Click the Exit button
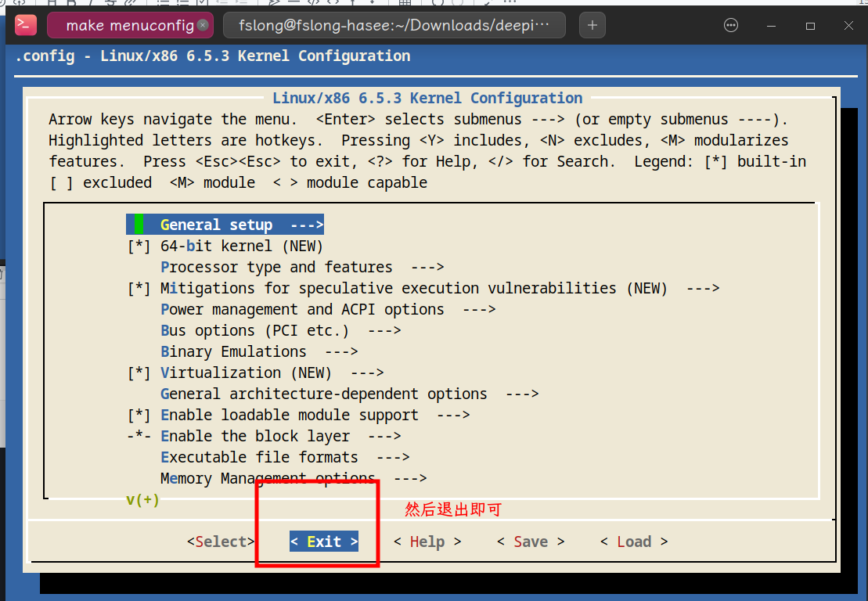Screen dimensions: 868x601 pyautogui.click(x=324, y=542)
